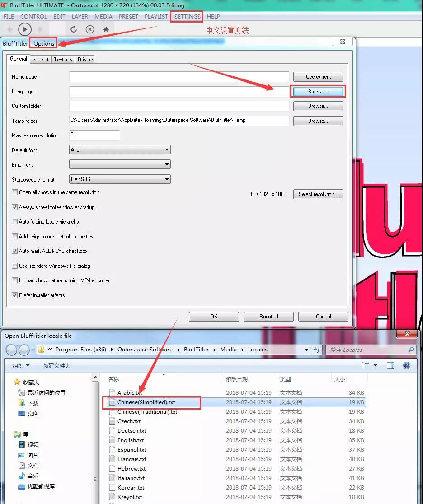
Task: Check Add - sign to non-default properties
Action: point(14,236)
